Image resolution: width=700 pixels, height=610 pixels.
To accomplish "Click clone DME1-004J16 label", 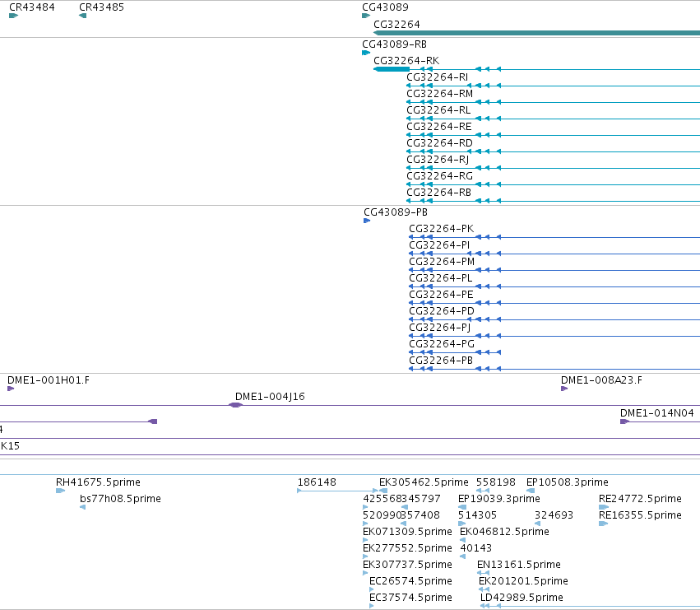I will [270, 397].
